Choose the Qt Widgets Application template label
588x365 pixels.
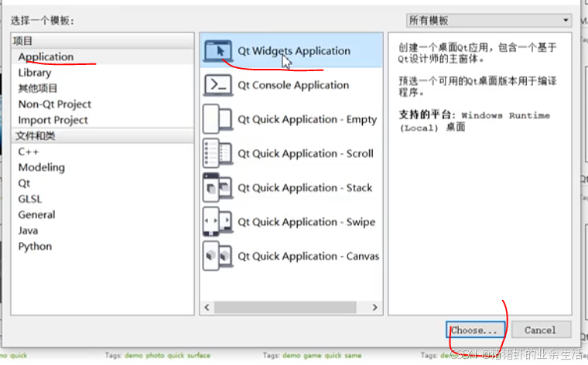pyautogui.click(x=294, y=50)
